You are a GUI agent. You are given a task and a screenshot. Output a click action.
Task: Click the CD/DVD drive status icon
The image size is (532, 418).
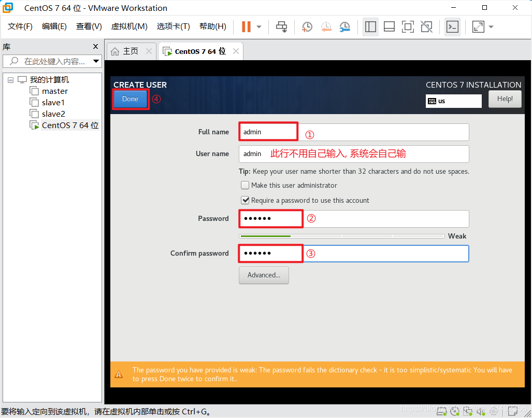(455, 412)
